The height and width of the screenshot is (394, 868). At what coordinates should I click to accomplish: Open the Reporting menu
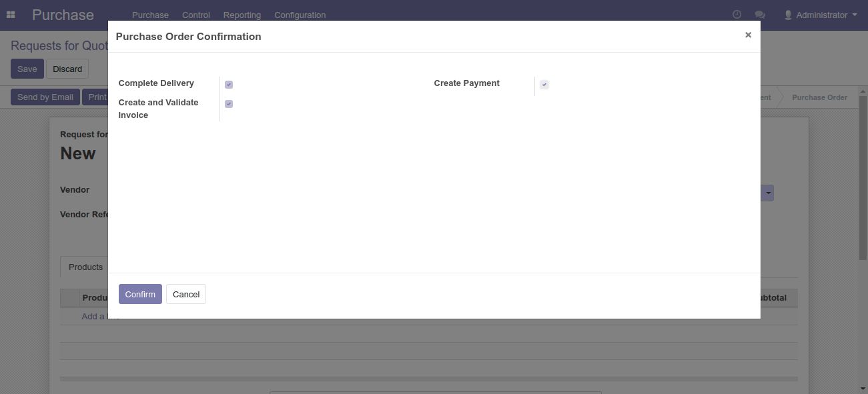[x=242, y=15]
